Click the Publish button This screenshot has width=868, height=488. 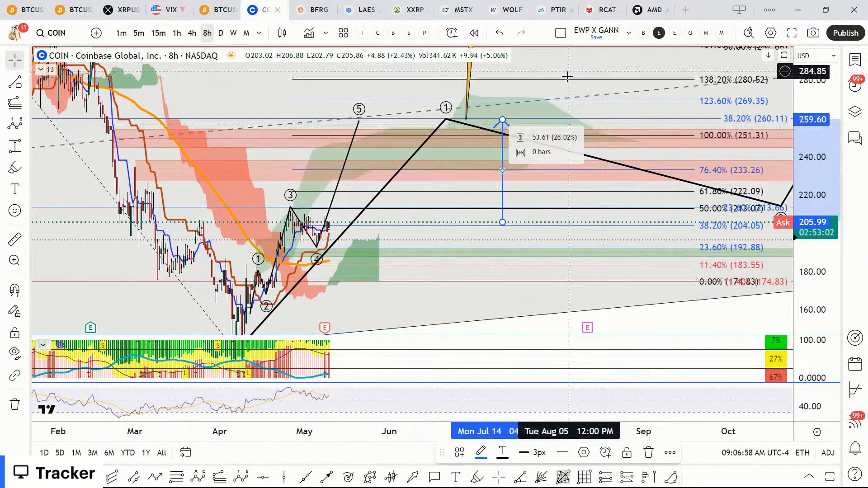845,33
